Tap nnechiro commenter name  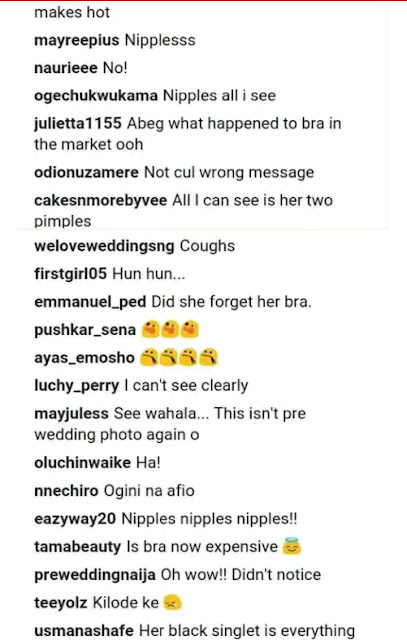pos(67,491)
